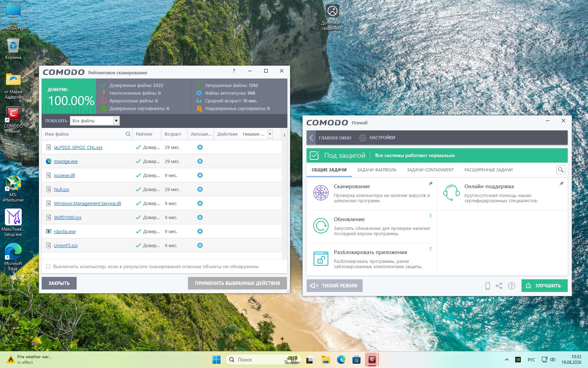Click Применить выбранные действия button

point(237,283)
